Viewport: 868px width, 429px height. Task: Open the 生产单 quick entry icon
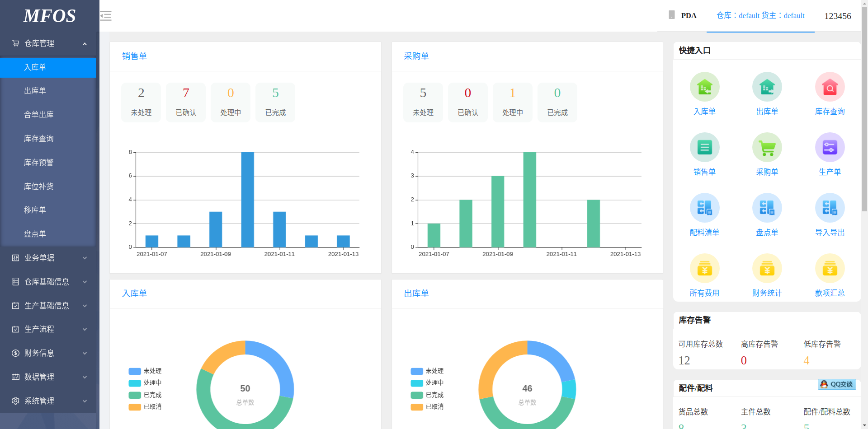(830, 148)
